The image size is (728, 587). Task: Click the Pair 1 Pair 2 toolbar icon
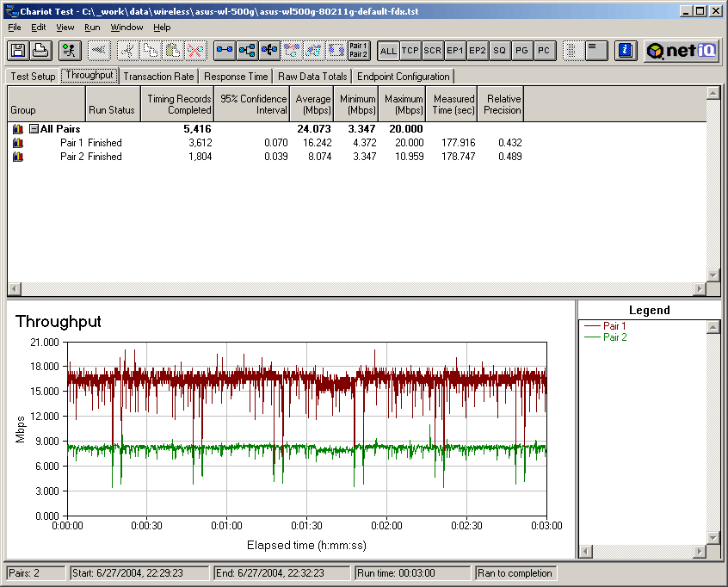pyautogui.click(x=359, y=51)
